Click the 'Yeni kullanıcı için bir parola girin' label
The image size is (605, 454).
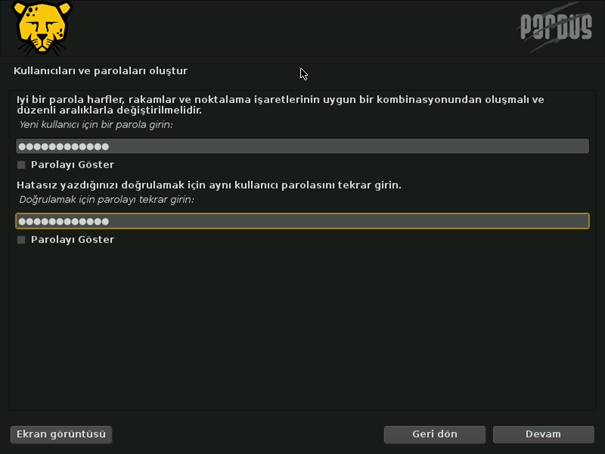96,125
